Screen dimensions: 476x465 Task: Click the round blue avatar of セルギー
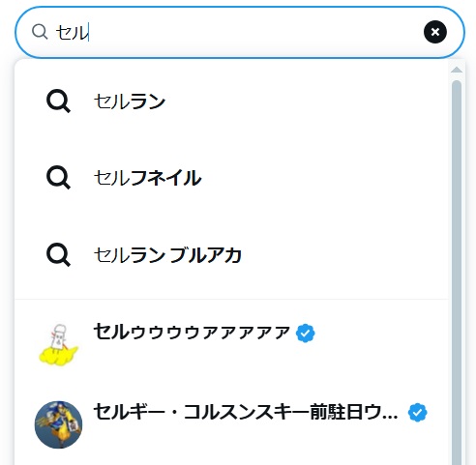[58, 424]
